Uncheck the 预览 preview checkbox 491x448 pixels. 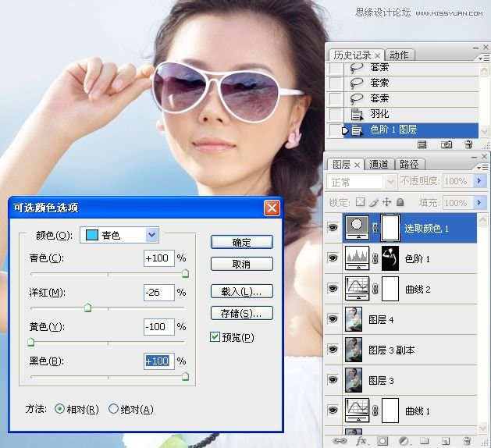click(215, 337)
